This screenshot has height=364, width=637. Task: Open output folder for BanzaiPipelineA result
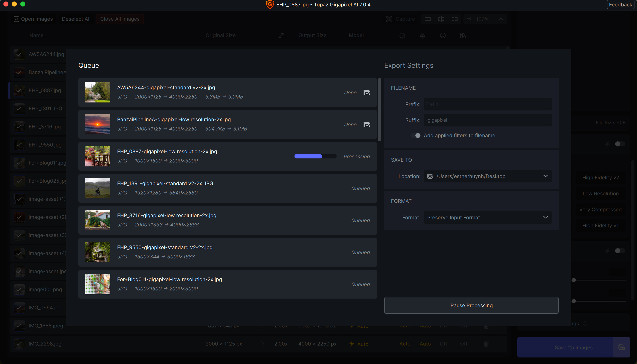(x=367, y=125)
